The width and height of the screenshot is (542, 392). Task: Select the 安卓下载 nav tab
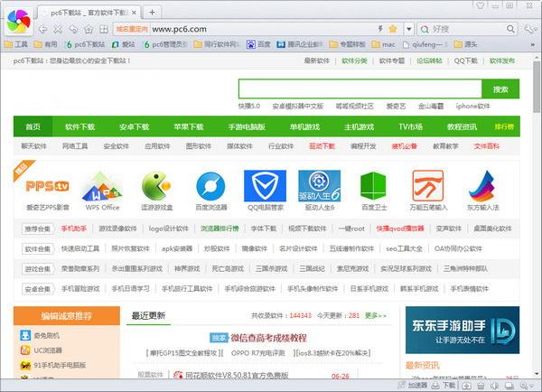(x=134, y=126)
